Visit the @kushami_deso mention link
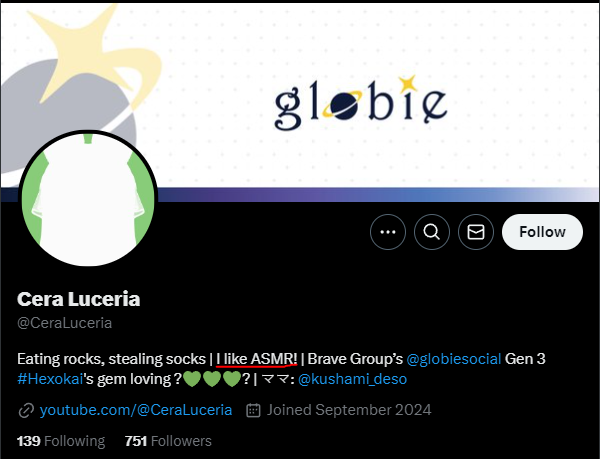600x459 pixels. pos(352,379)
